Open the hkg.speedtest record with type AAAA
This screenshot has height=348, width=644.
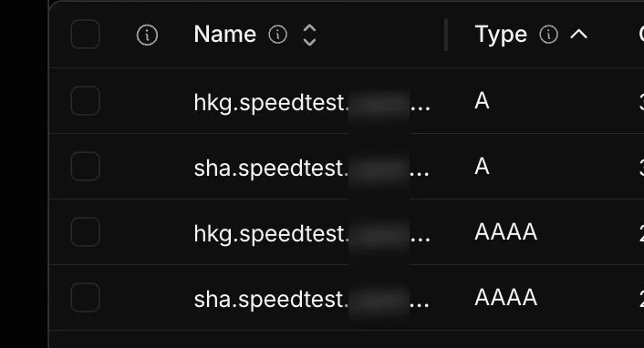[312, 234]
